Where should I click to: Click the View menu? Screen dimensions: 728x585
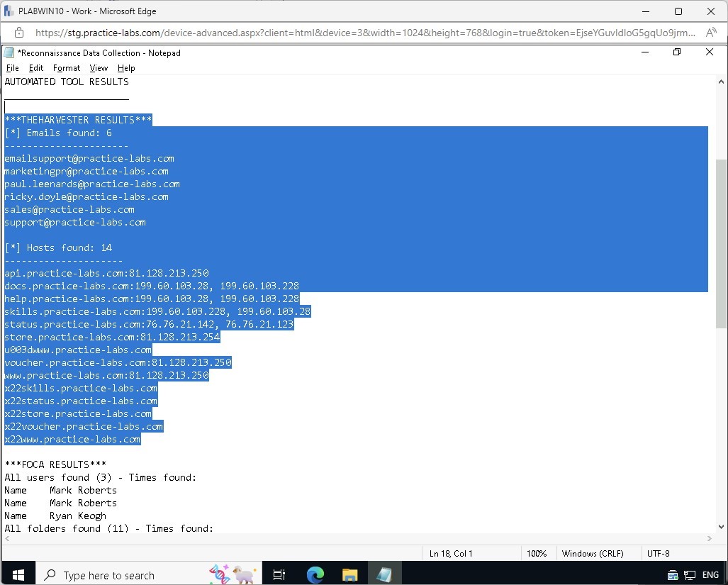(99, 68)
